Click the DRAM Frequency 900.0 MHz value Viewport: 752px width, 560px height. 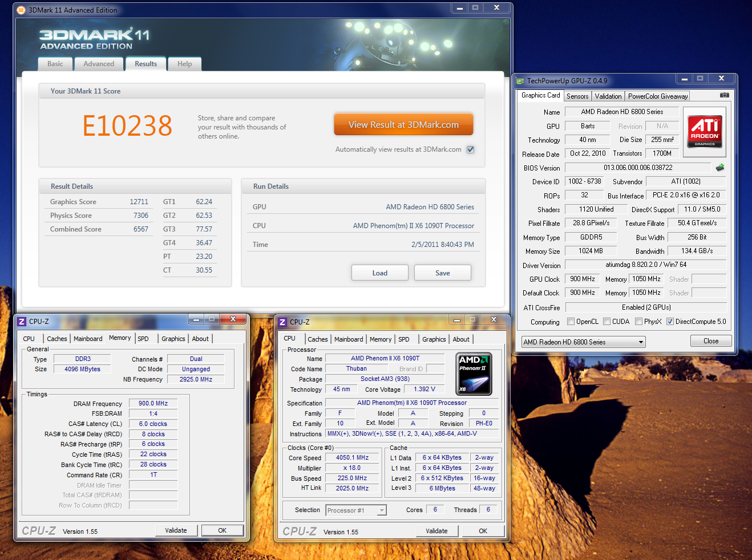pos(153,403)
